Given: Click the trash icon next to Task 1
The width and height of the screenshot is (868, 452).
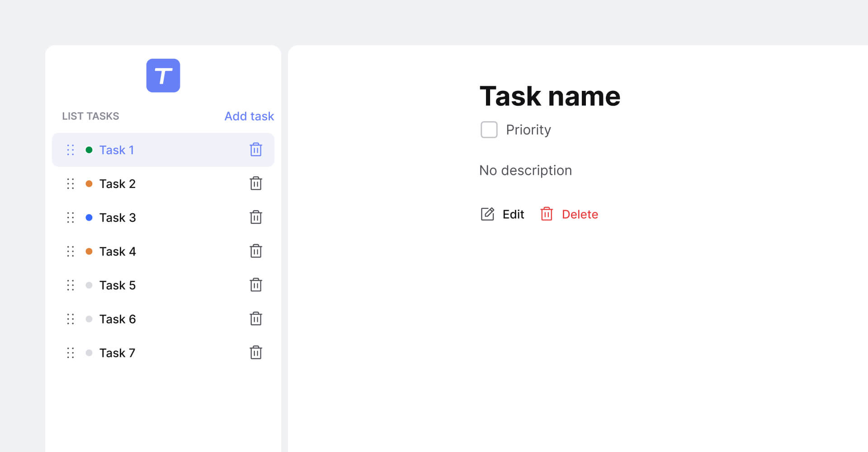Looking at the screenshot, I should [x=256, y=150].
